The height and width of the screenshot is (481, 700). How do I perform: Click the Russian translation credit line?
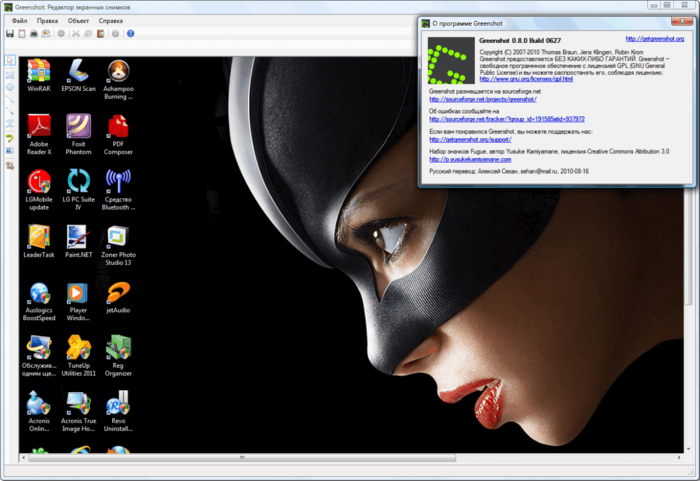pyautogui.click(x=509, y=171)
